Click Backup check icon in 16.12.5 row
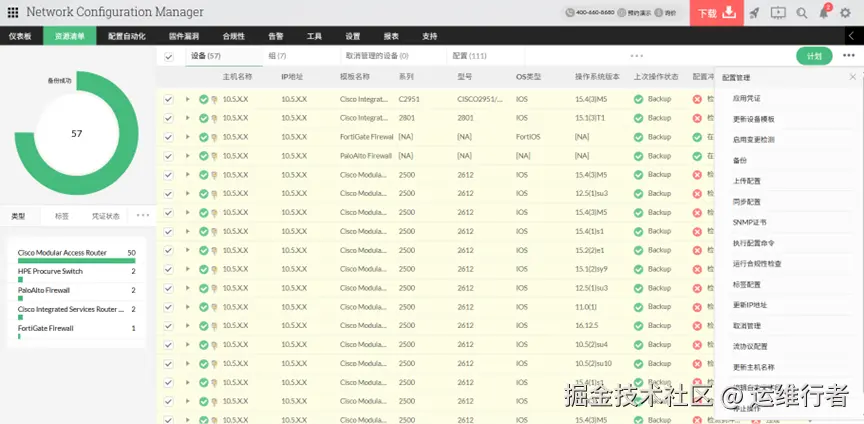 [638, 326]
